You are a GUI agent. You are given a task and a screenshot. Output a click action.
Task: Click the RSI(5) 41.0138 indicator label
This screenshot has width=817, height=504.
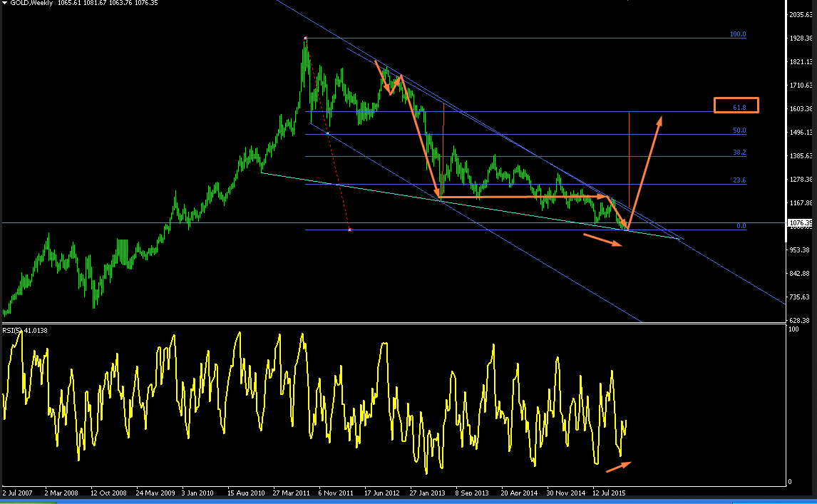(25, 331)
